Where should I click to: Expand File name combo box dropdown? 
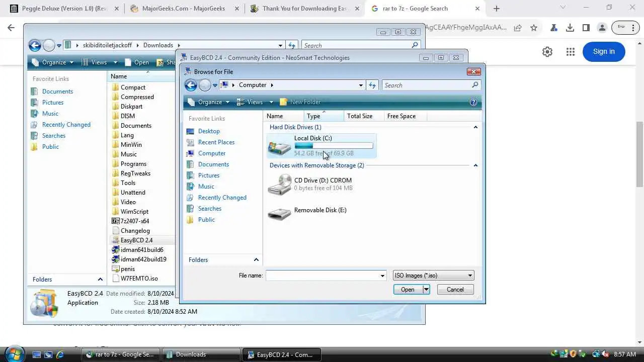click(382, 276)
